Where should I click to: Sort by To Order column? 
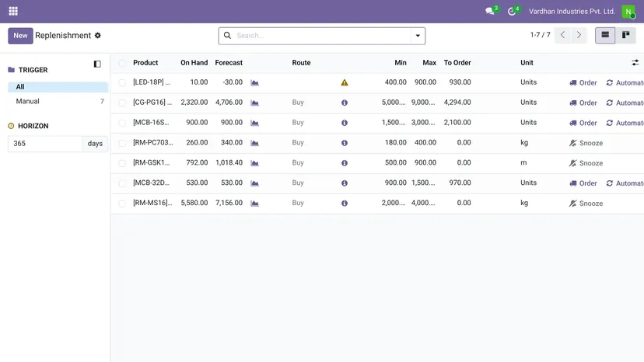pos(457,63)
